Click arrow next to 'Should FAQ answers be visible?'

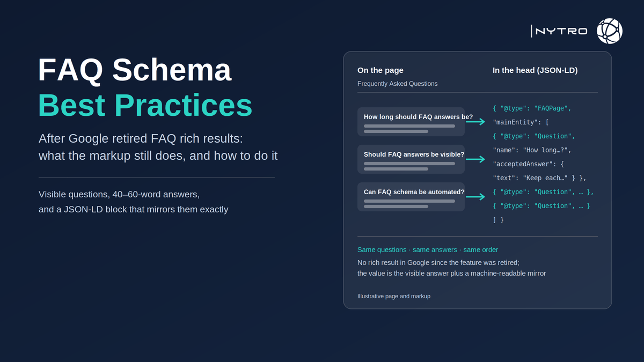[475, 159]
